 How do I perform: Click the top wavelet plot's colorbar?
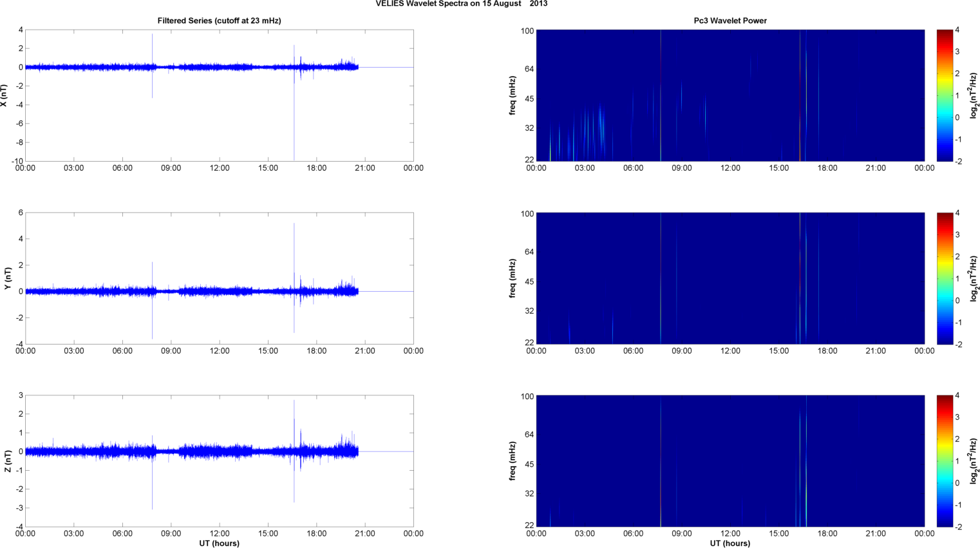pyautogui.click(x=944, y=95)
